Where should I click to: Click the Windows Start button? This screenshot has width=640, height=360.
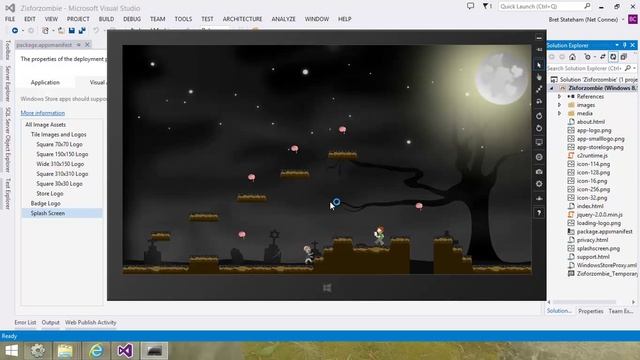click(11, 351)
